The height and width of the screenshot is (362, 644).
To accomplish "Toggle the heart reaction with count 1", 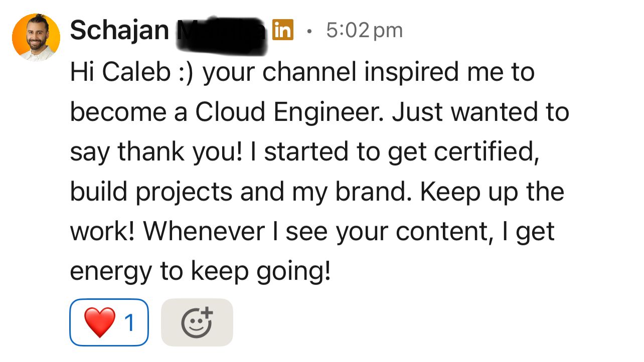I will coord(109,322).
